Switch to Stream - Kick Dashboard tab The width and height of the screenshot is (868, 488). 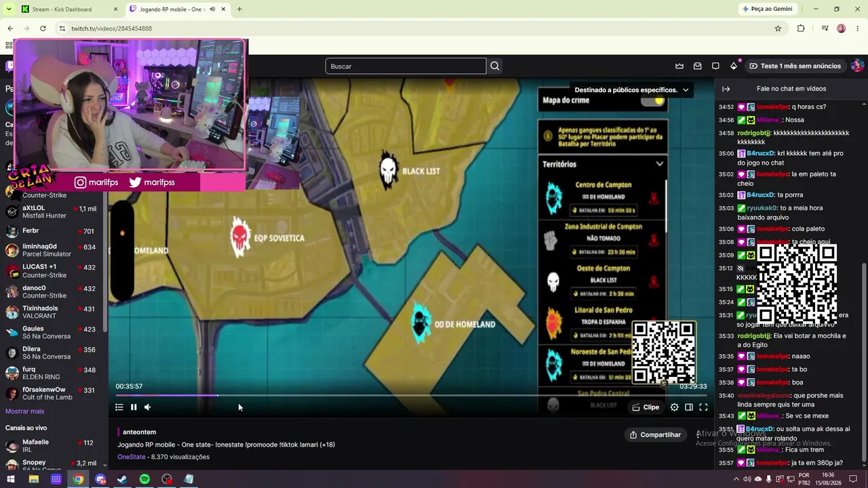point(69,9)
